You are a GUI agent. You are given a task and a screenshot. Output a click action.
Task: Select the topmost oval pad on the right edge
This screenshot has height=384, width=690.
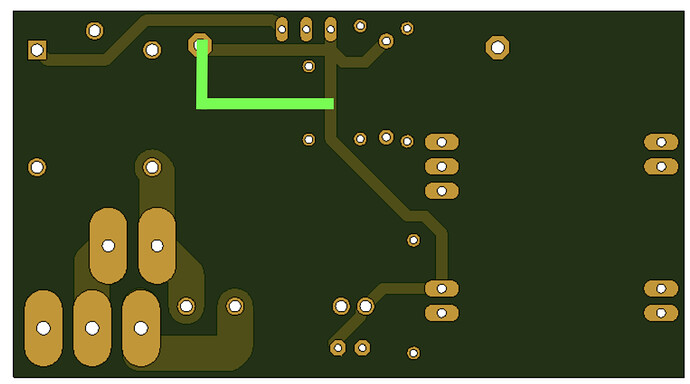pos(661,142)
